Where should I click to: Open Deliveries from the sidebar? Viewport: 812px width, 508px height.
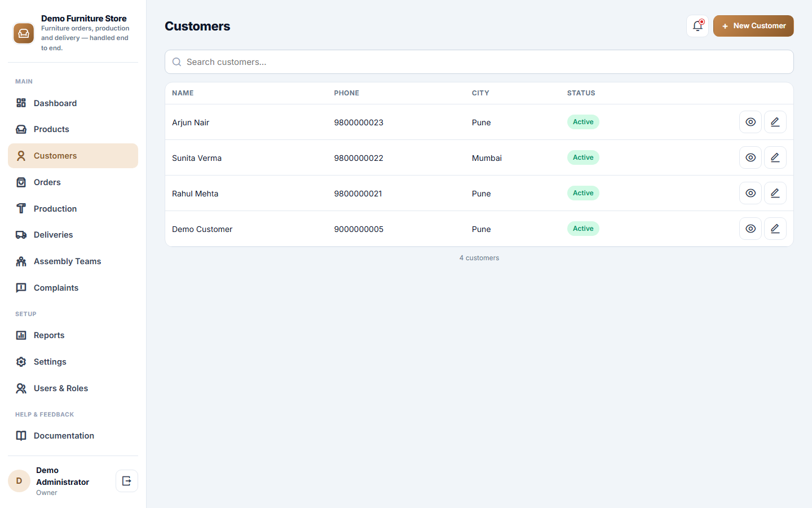[x=73, y=235]
